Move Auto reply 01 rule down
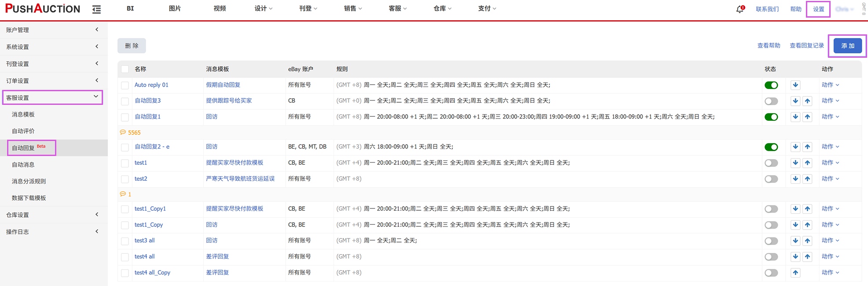Viewport: 868px width, 286px height. 795,85
